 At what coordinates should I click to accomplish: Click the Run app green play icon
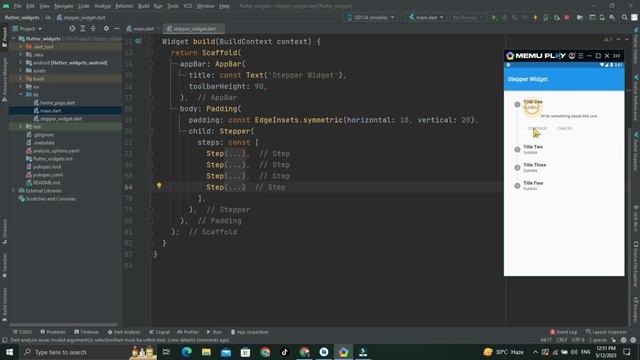pyautogui.click(x=494, y=18)
